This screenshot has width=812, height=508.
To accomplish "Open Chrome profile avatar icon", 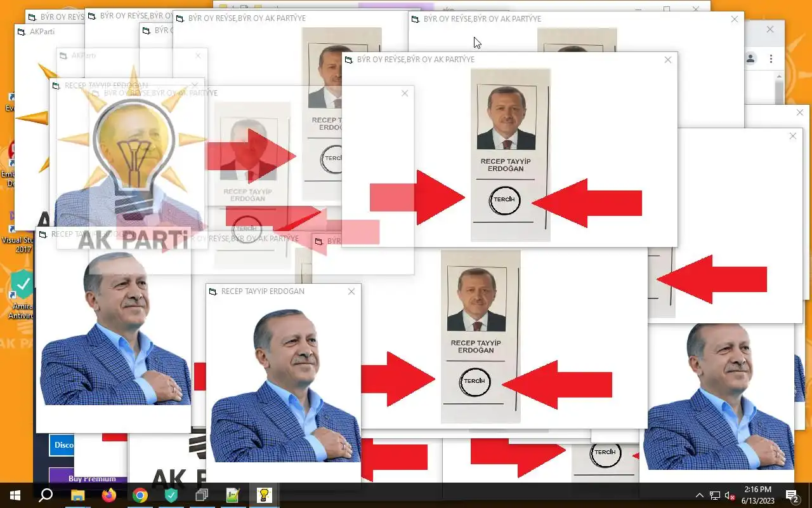I will (x=750, y=59).
